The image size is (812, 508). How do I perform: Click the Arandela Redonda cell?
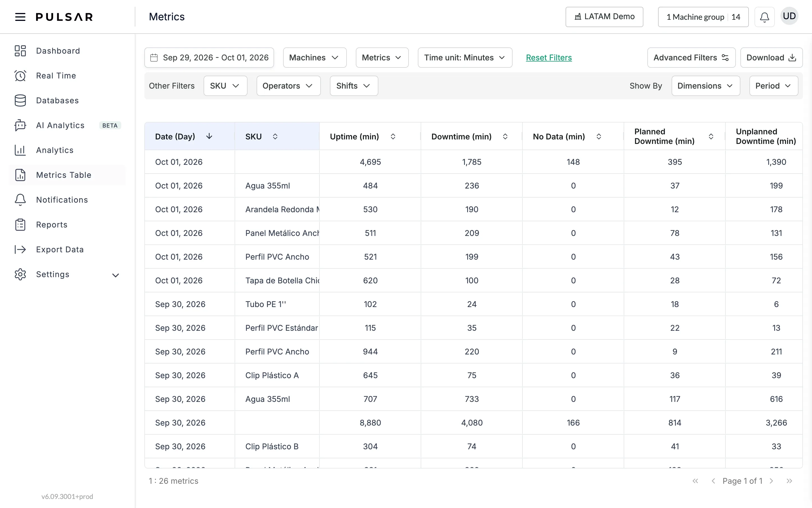[x=277, y=209]
